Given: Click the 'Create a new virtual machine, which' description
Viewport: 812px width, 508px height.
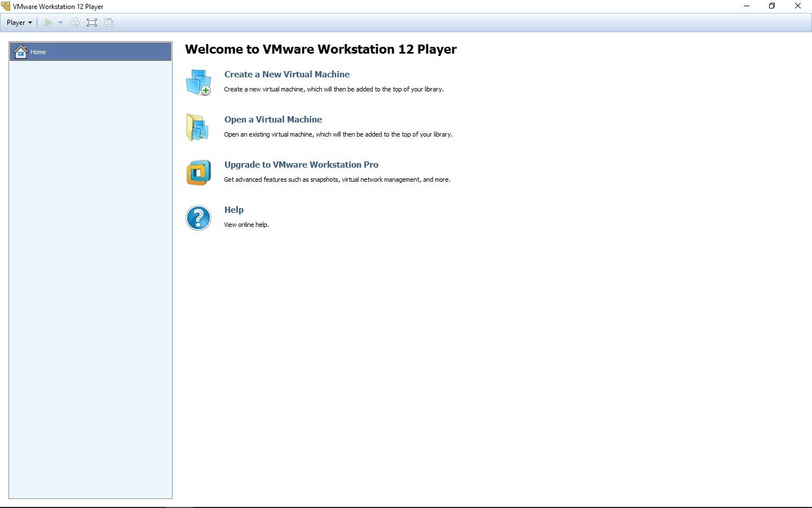Looking at the screenshot, I should (334, 89).
